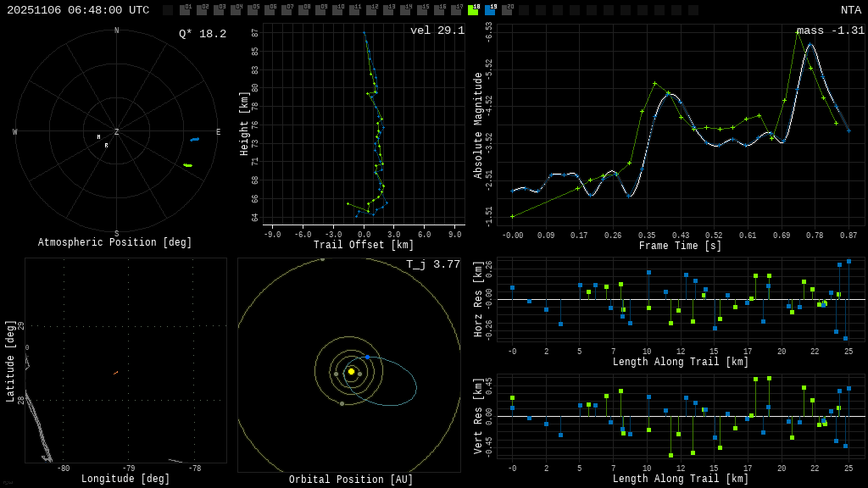Click the Z zenith marker in polar plot
868x488 pixels.
click(x=117, y=132)
